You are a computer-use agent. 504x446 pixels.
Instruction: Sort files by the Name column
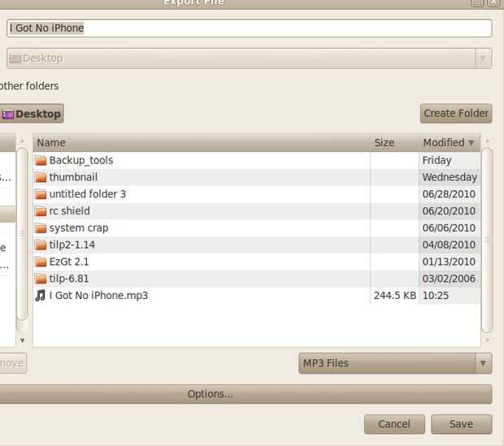[x=202, y=143]
